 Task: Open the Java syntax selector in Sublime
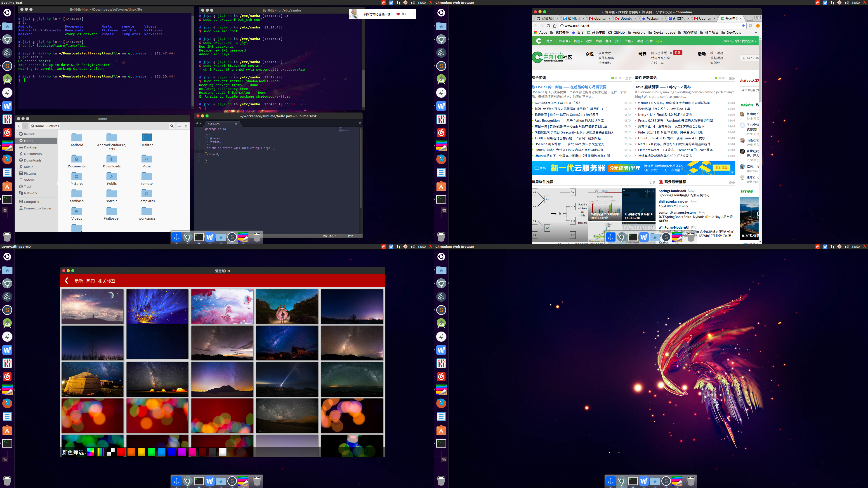click(350, 236)
